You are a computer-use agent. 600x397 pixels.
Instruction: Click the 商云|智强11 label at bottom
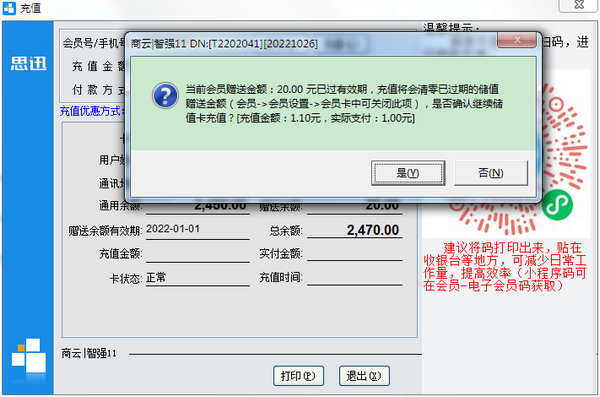click(89, 353)
